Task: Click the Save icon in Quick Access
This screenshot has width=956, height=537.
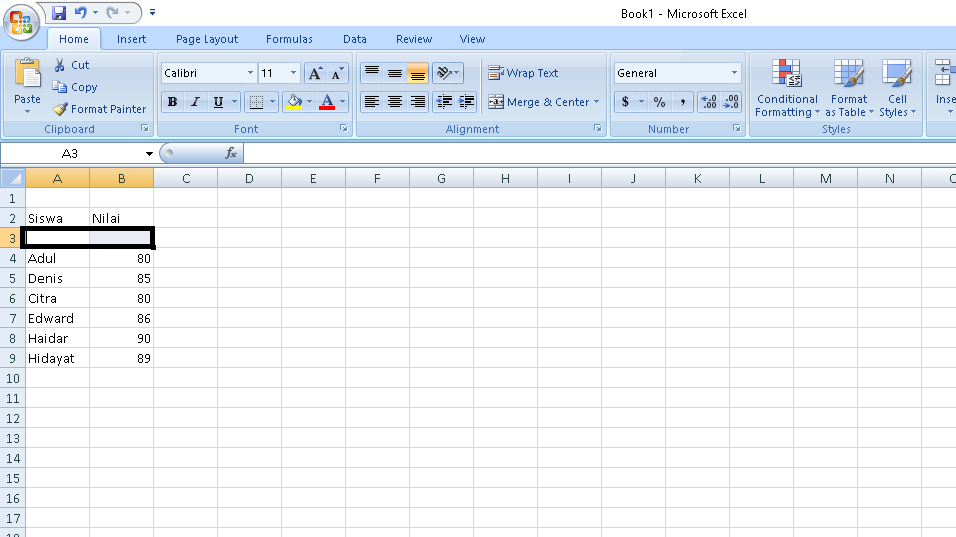Action: pyautogui.click(x=59, y=13)
